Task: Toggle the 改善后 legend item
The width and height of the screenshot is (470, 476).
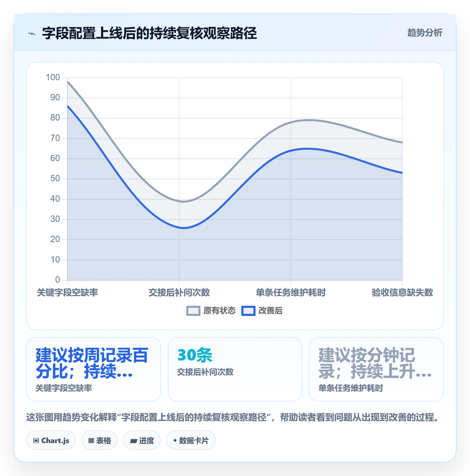Action: (262, 311)
